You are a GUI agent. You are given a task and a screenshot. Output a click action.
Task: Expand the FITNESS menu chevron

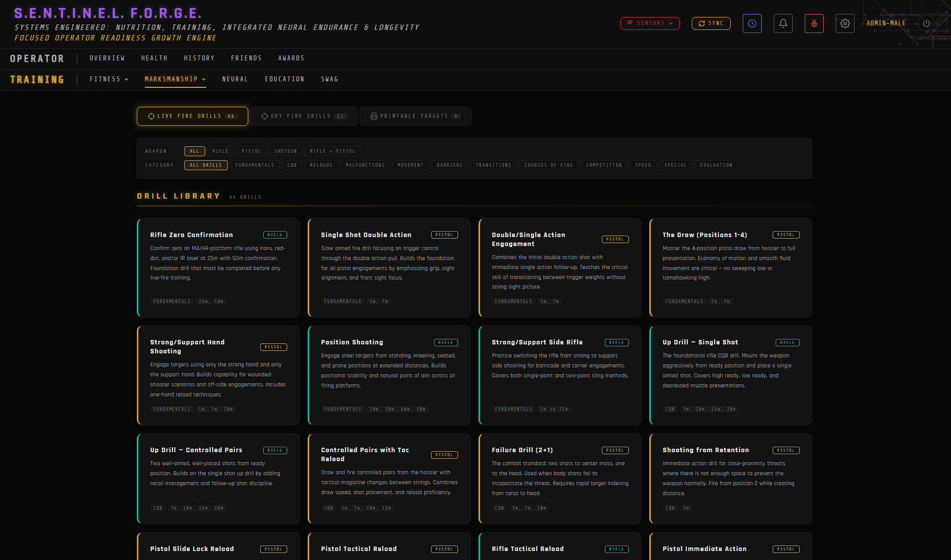click(x=126, y=79)
